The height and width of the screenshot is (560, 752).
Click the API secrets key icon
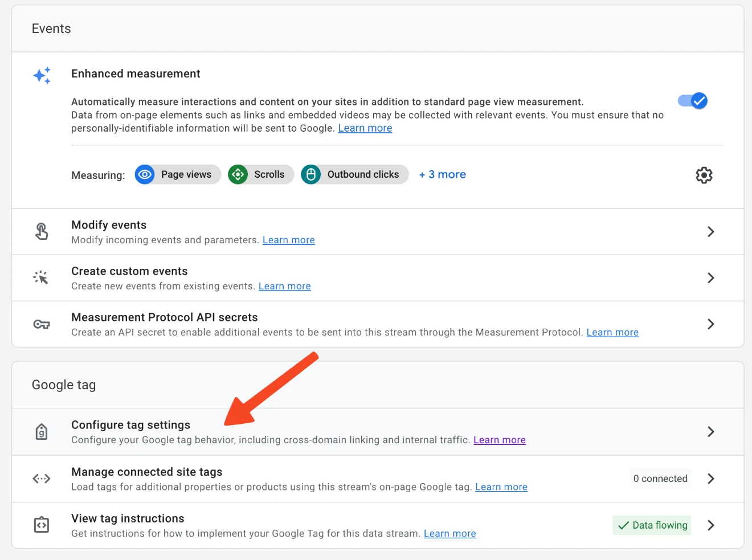click(x=42, y=324)
